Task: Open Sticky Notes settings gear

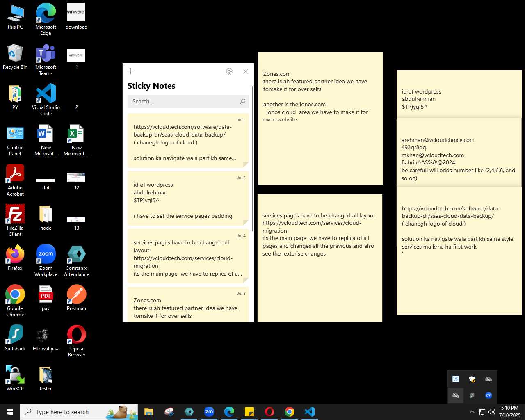Action: 229,71
